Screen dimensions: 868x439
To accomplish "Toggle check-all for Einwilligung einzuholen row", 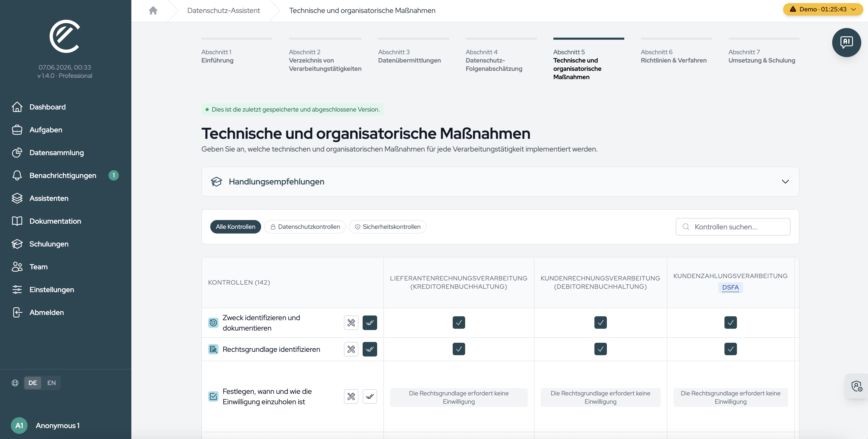I will click(x=370, y=396).
